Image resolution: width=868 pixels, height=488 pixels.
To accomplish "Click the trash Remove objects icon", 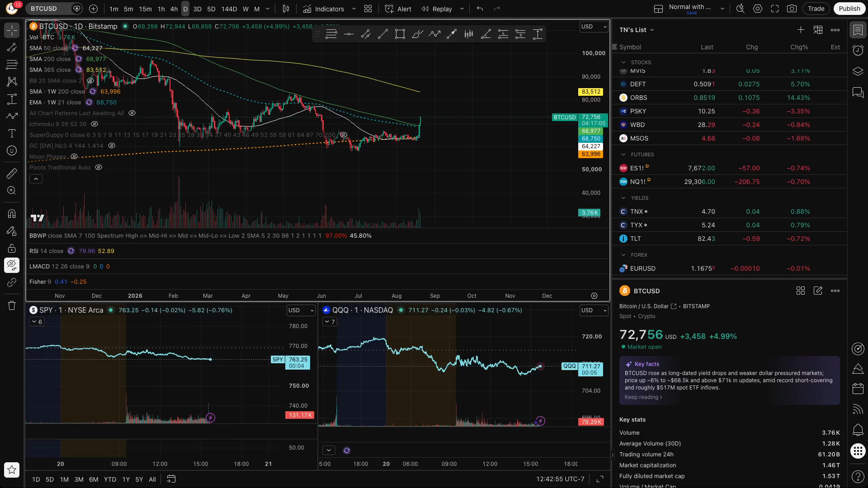I will point(12,305).
